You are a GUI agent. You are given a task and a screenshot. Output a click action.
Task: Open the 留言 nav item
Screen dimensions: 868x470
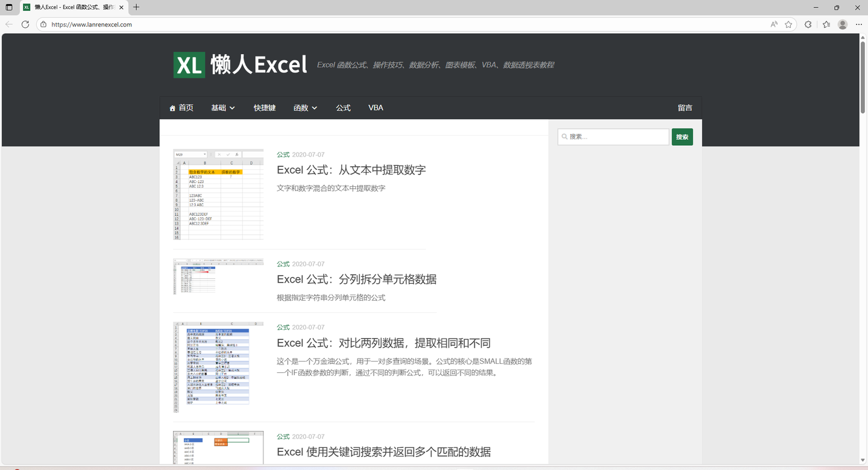point(685,108)
